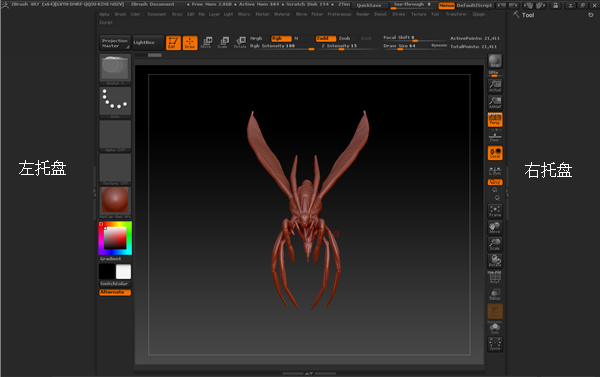Open the Zscript menu
Viewport: 600px width, 377px height.
106,23
